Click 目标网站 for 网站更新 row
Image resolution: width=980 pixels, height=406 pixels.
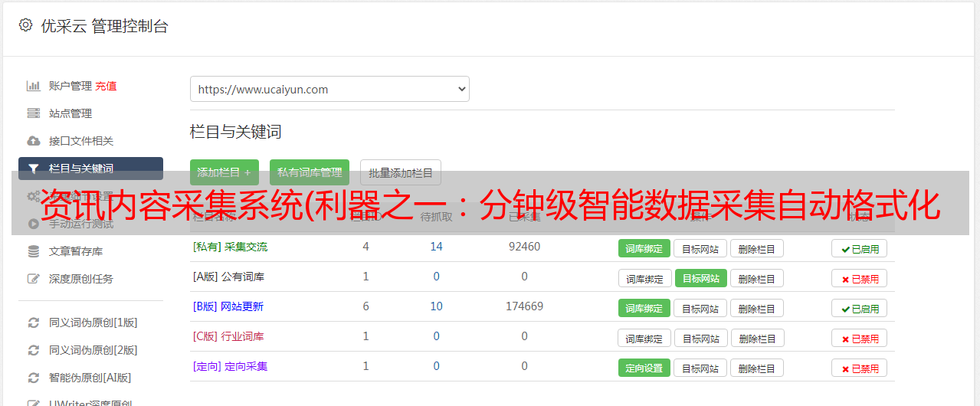point(700,308)
